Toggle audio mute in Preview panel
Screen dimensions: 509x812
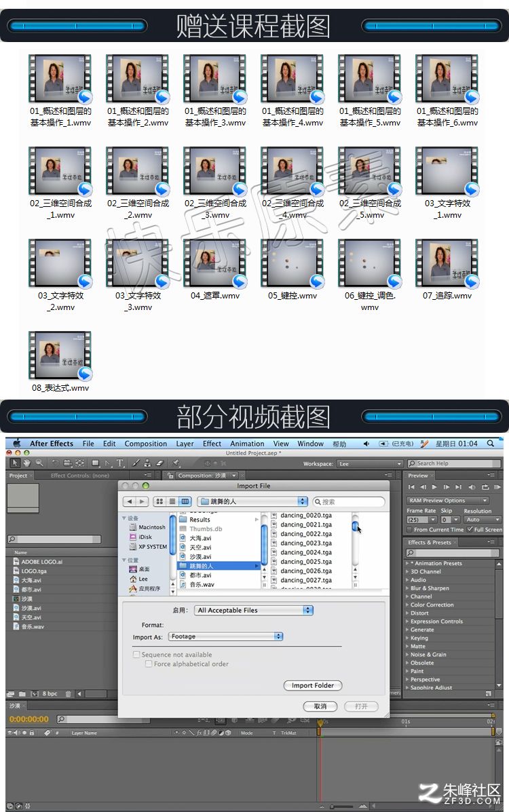[x=472, y=487]
